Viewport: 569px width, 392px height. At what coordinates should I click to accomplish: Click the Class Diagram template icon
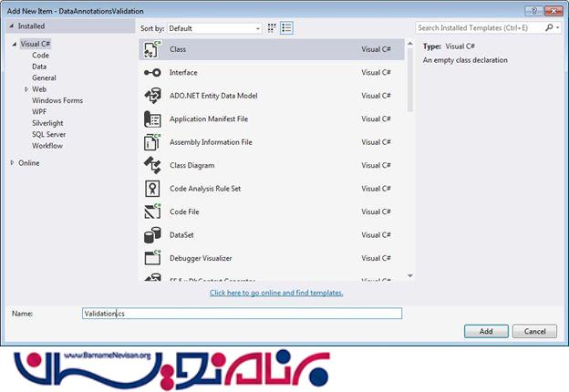(x=152, y=165)
